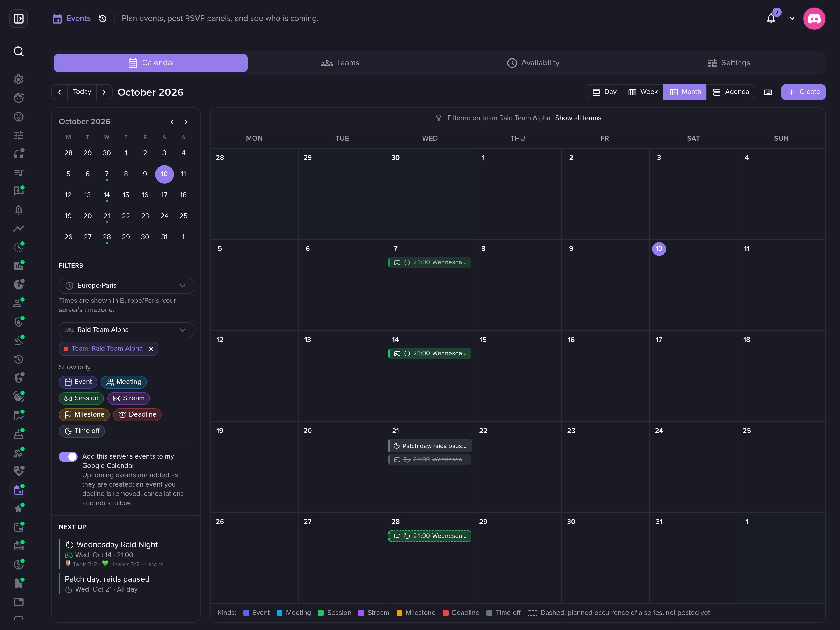Show next month in mini calendar
The height and width of the screenshot is (630, 840).
[186, 122]
